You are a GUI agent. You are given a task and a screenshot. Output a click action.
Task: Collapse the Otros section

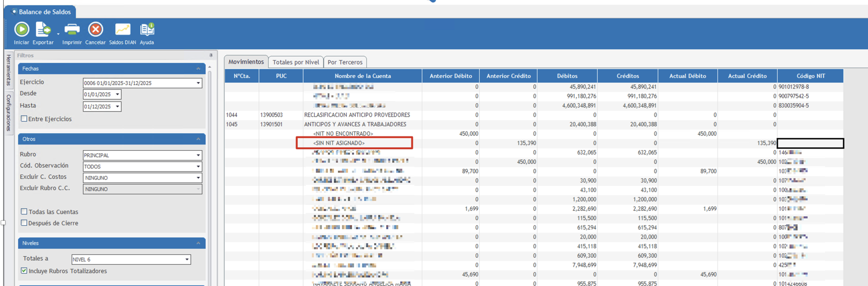coord(198,139)
